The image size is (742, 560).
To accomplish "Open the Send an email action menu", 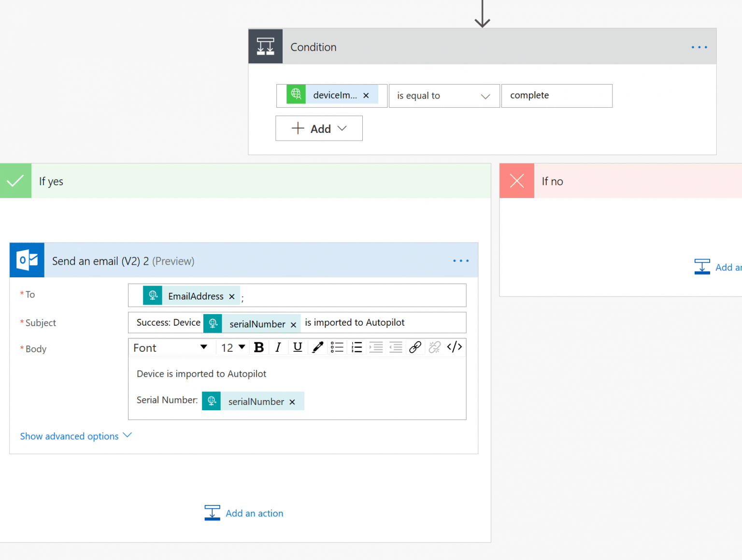I will [460, 260].
